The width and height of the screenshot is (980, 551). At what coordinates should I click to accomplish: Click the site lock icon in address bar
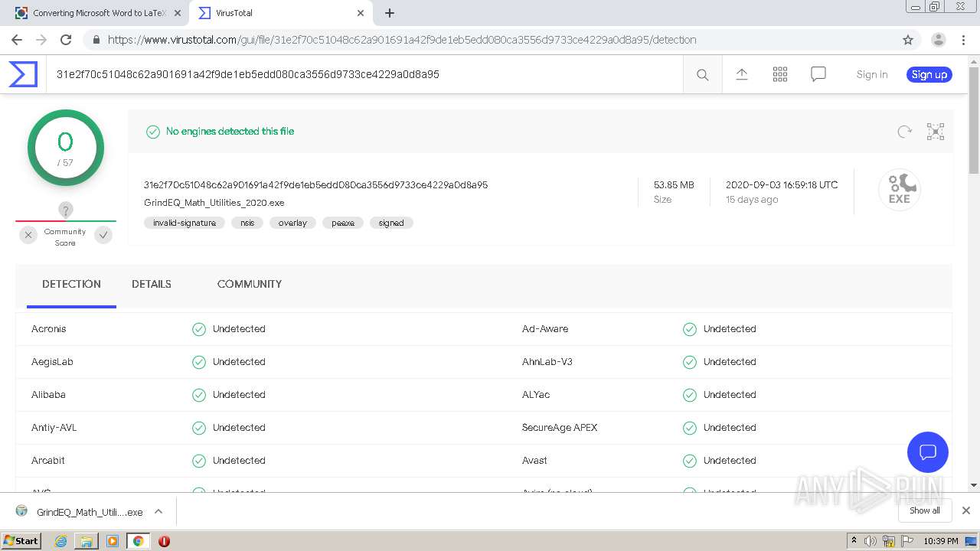point(96,40)
